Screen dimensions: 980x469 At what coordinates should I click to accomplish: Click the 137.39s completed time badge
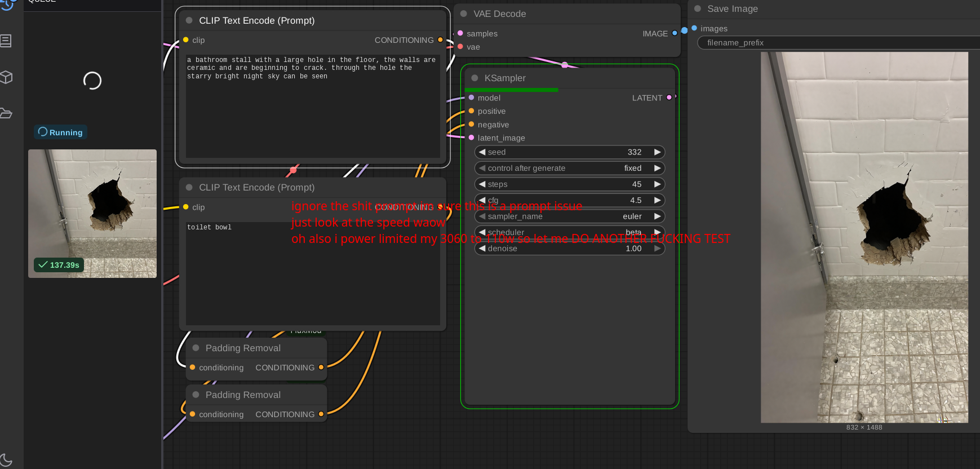59,265
